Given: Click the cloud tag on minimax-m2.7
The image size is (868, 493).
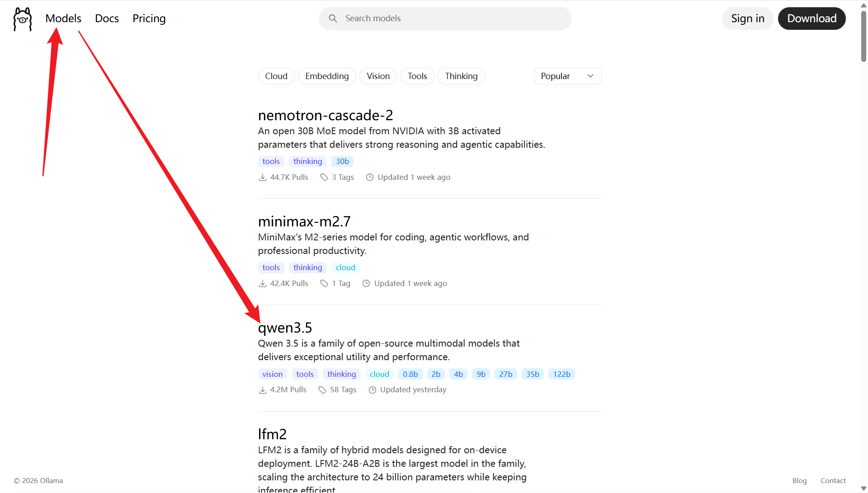Looking at the screenshot, I should point(345,268).
